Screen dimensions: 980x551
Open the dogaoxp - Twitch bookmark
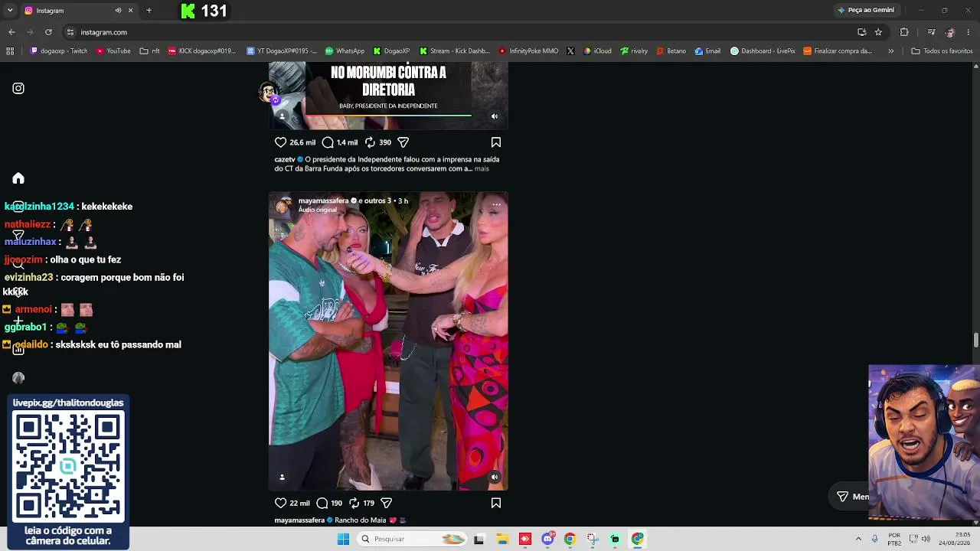(x=59, y=51)
